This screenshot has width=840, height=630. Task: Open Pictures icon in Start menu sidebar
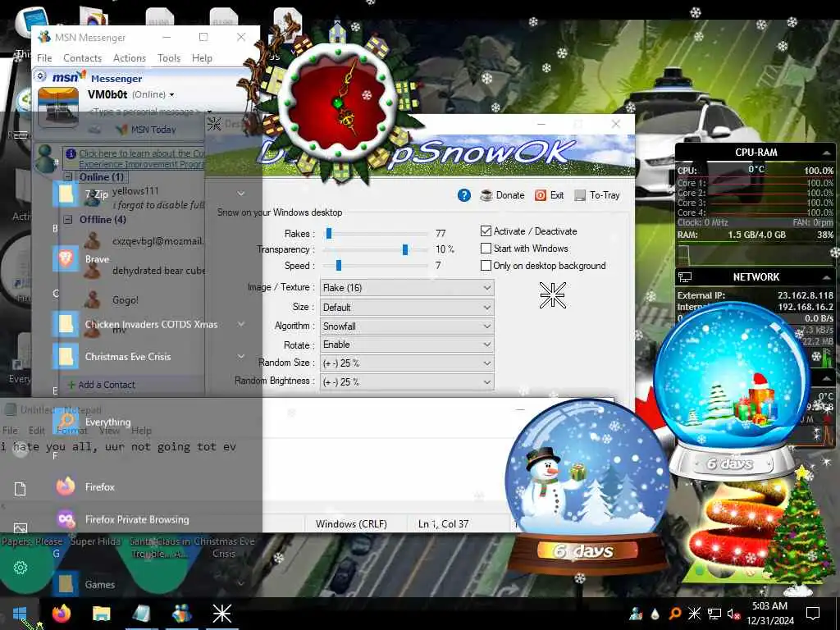[x=21, y=528]
